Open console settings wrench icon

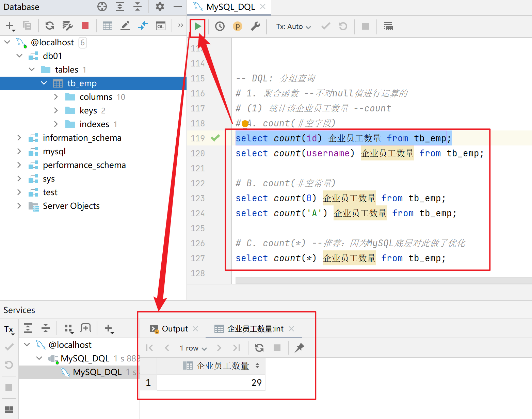coord(255,26)
